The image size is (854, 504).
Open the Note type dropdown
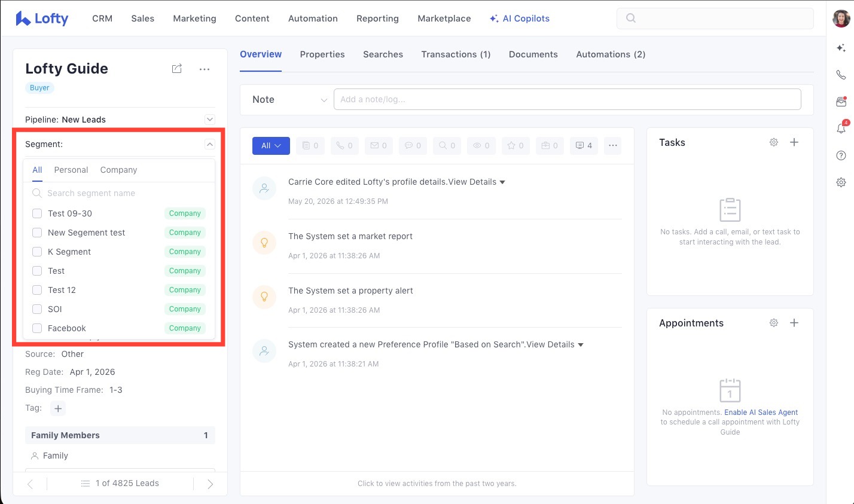[x=289, y=100]
